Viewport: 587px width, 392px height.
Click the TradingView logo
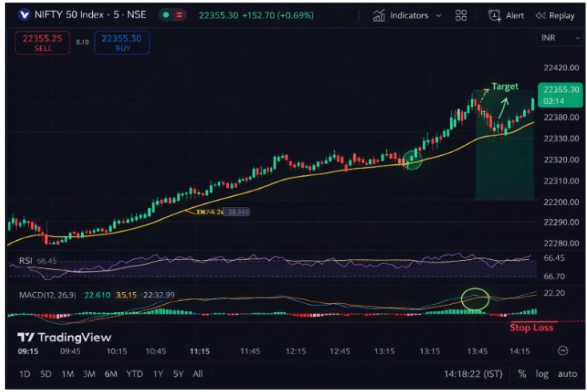64,337
